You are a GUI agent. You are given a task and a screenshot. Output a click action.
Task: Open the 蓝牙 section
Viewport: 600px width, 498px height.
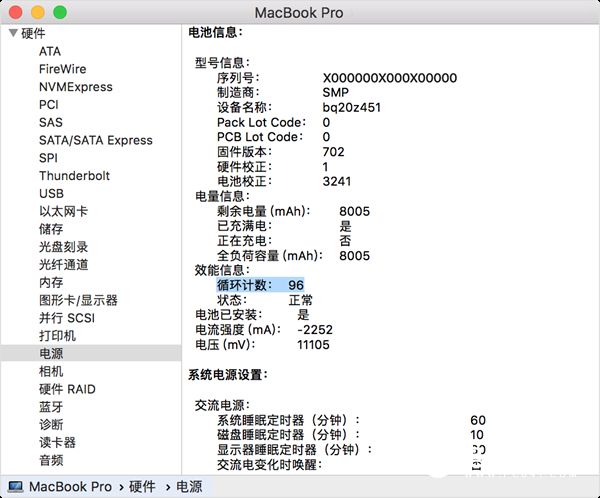[51, 407]
